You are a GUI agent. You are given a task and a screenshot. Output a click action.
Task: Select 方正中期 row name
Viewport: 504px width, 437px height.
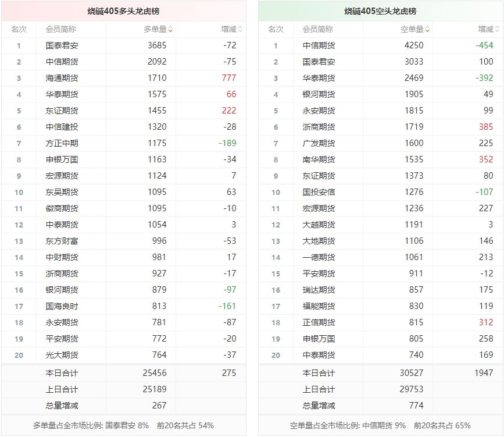pyautogui.click(x=62, y=144)
